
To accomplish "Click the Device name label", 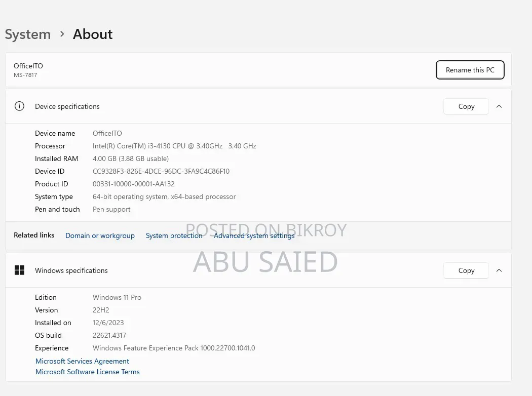I will point(55,133).
